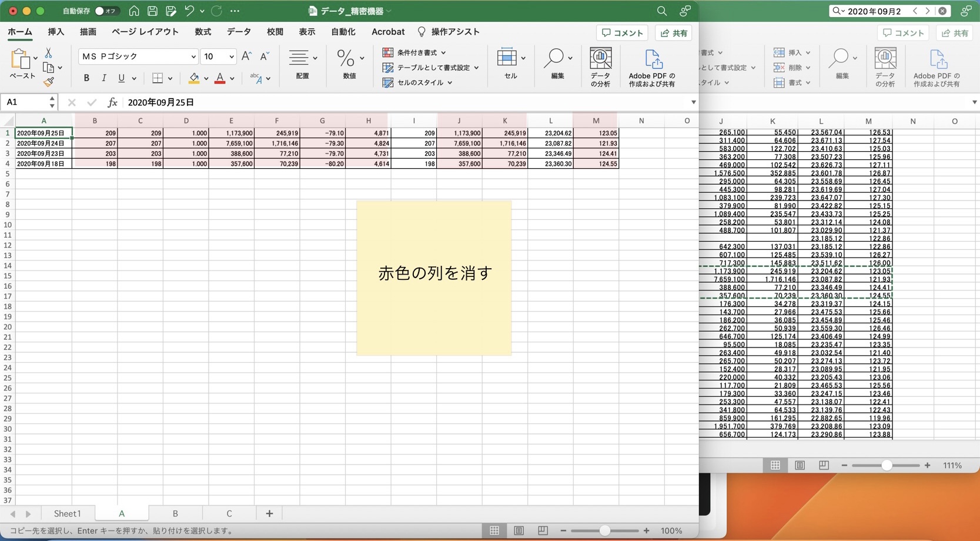
Task: Click the Save As icon with pencil
Action: click(x=171, y=11)
